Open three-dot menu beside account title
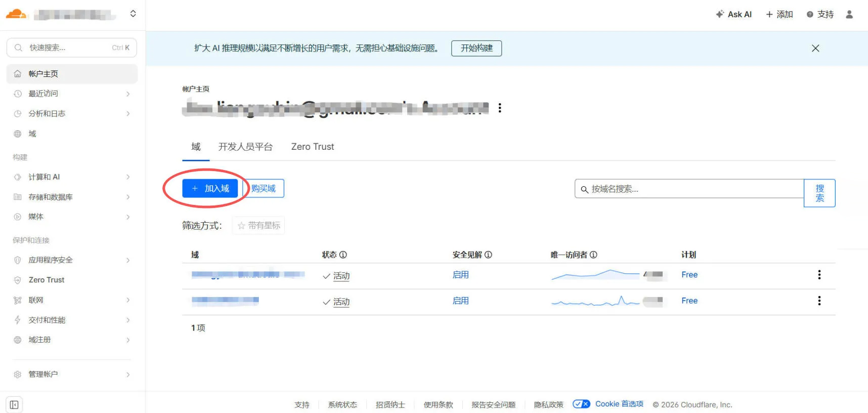This screenshot has height=413, width=868. (x=500, y=108)
